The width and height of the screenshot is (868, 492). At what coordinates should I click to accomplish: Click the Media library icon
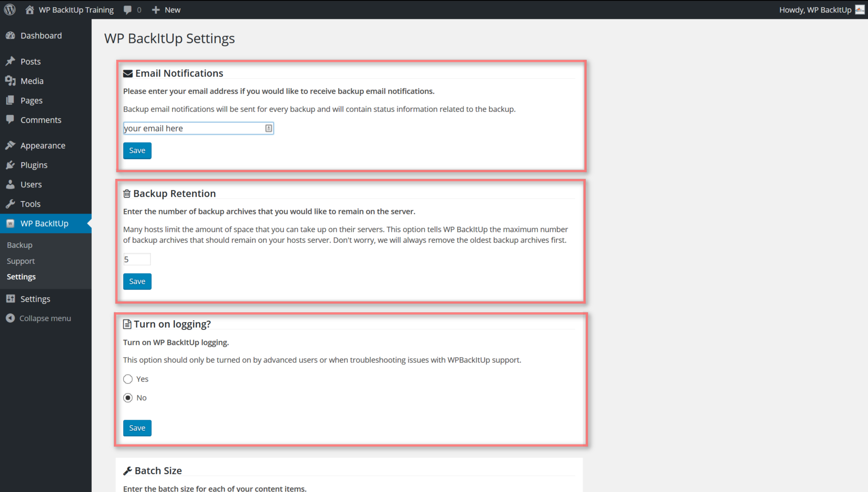point(10,81)
